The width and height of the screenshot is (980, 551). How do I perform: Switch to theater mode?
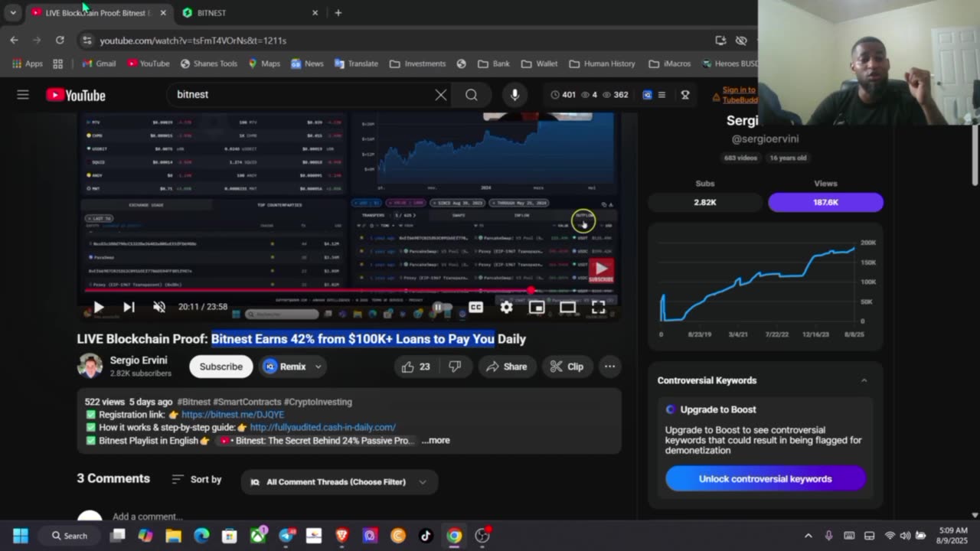point(567,307)
